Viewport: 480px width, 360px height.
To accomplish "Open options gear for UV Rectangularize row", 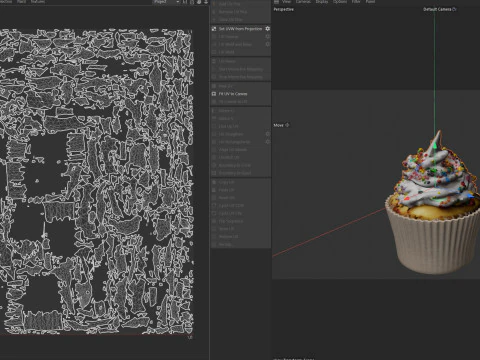I will click(x=267, y=142).
